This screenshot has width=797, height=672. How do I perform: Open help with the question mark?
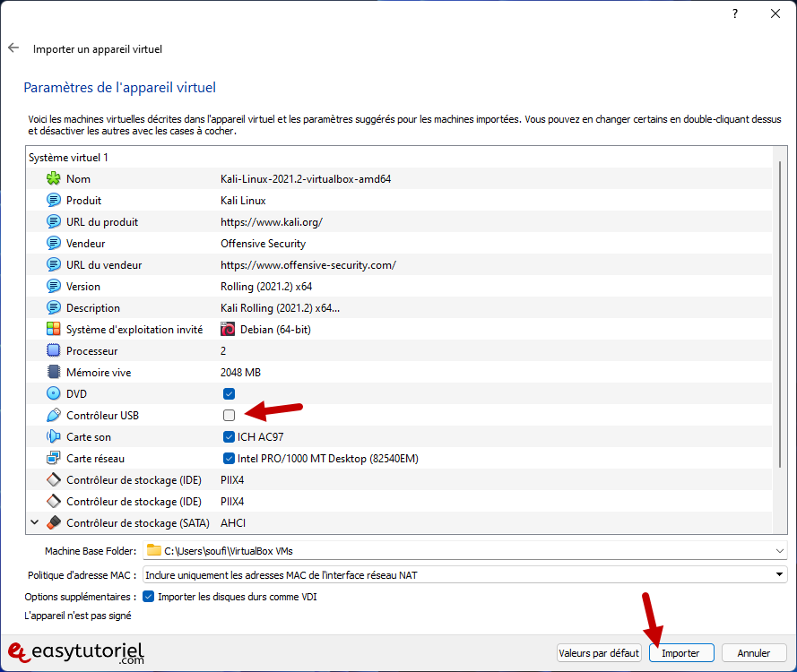tap(735, 13)
